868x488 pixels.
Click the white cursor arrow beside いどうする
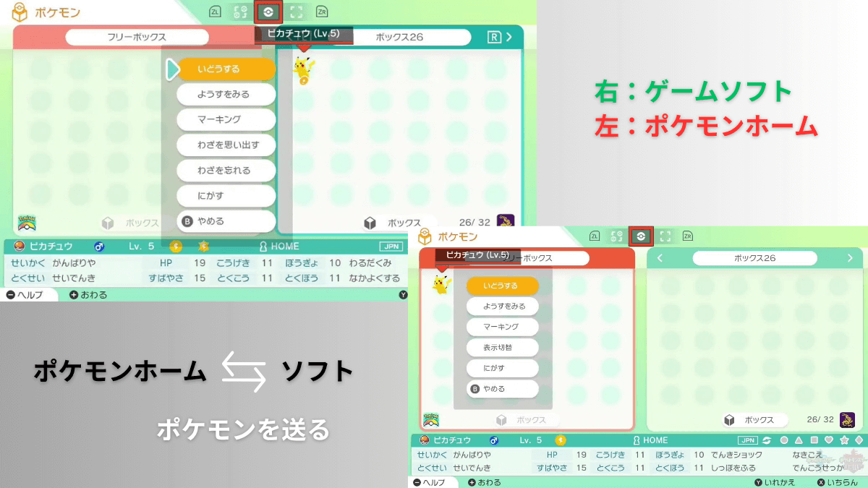172,69
